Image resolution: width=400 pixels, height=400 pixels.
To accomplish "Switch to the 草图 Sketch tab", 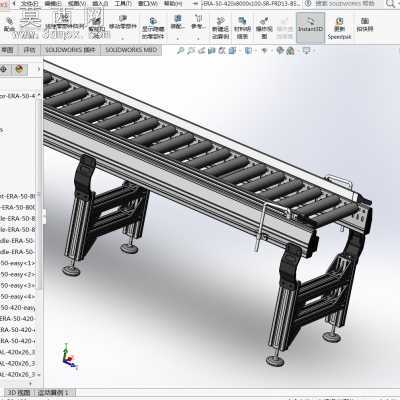I will tap(7, 50).
